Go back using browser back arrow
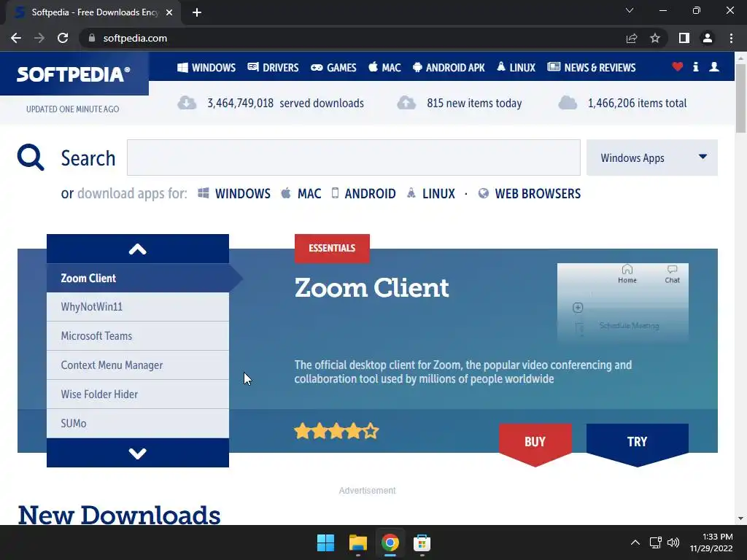 (16, 38)
